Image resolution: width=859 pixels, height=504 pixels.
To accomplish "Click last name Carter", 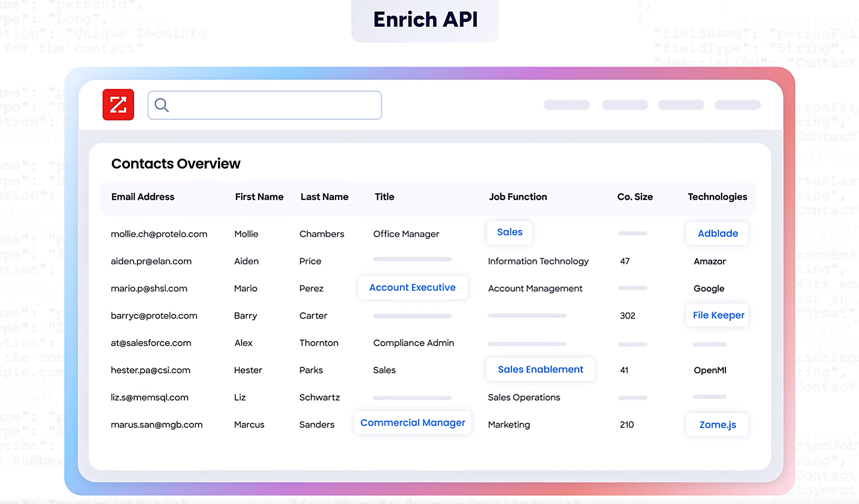I will point(313,316).
